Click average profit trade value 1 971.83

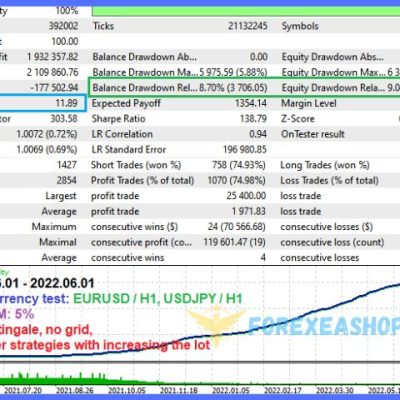coord(249,211)
